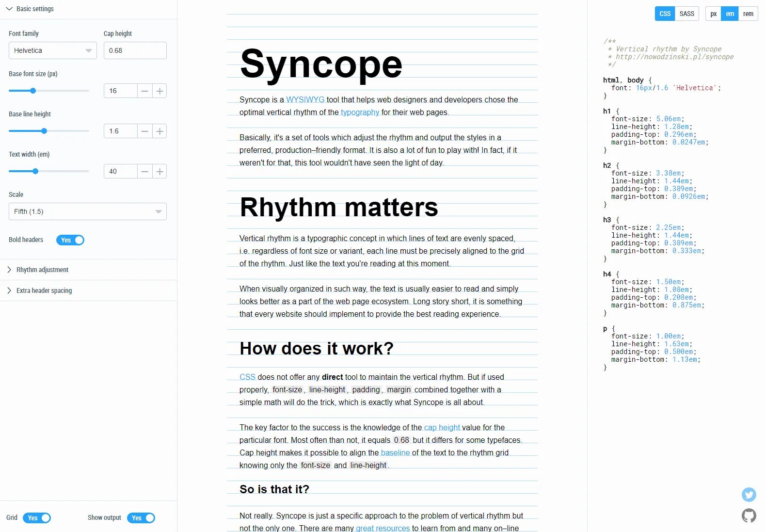Increase text width with plus button
This screenshot has width=766, height=532.
[x=160, y=172]
